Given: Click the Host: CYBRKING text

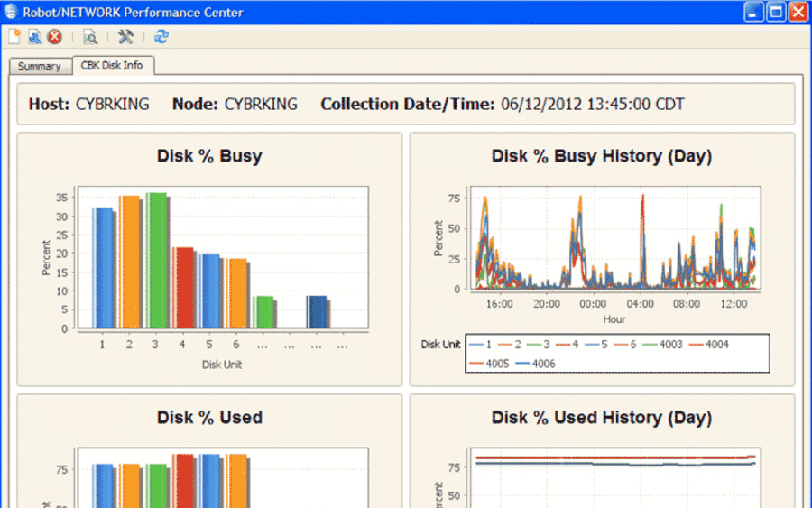Looking at the screenshot, I should pos(88,104).
